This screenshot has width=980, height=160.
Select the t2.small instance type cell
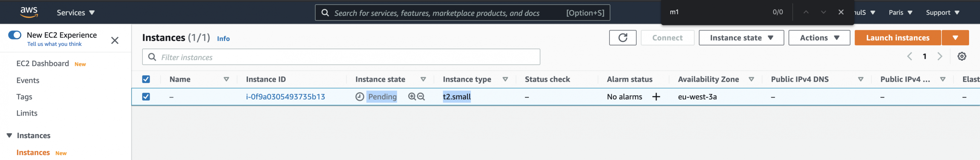point(456,97)
